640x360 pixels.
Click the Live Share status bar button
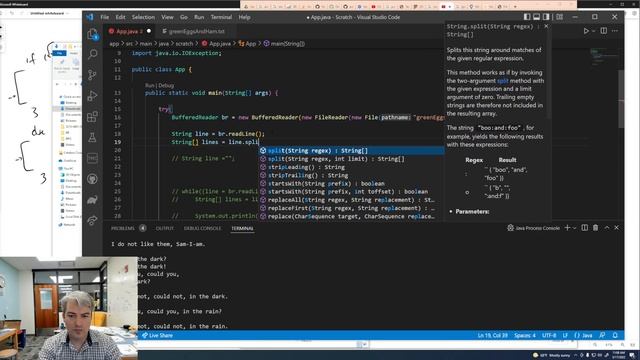click(x=157, y=335)
